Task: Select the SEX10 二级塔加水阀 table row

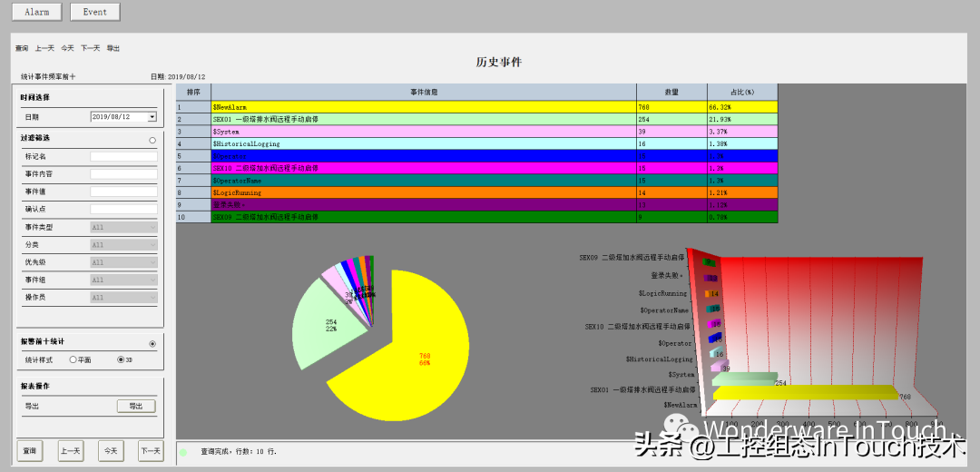Action: (x=477, y=168)
